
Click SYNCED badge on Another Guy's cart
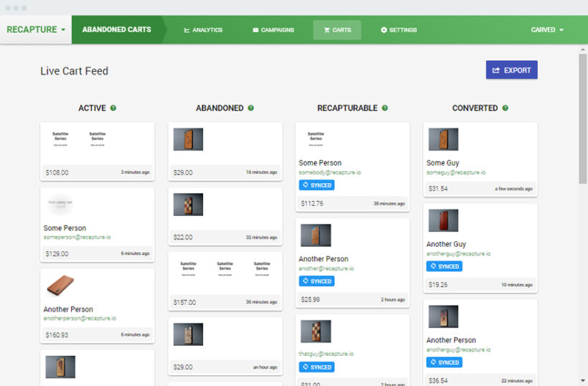tap(444, 266)
